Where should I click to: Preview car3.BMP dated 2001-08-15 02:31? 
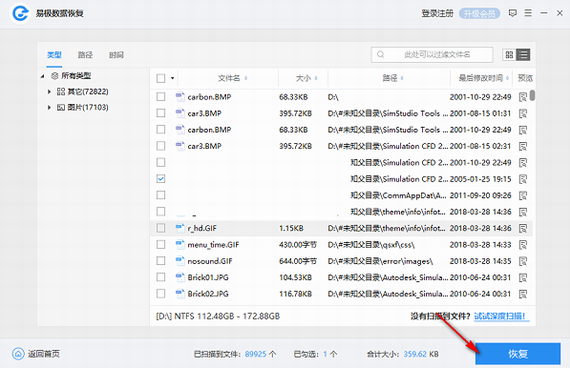pos(523,146)
